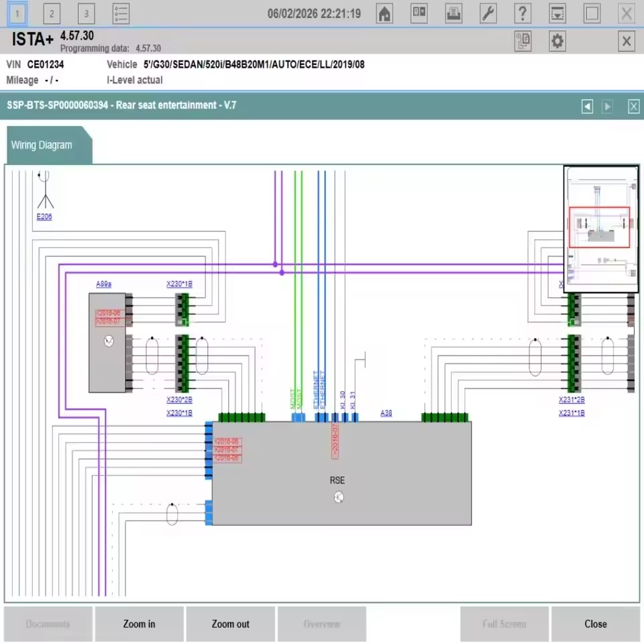644x644 pixels.
Task: Click the date and time 06/02/2026 22:21:19
Action: tap(314, 13)
